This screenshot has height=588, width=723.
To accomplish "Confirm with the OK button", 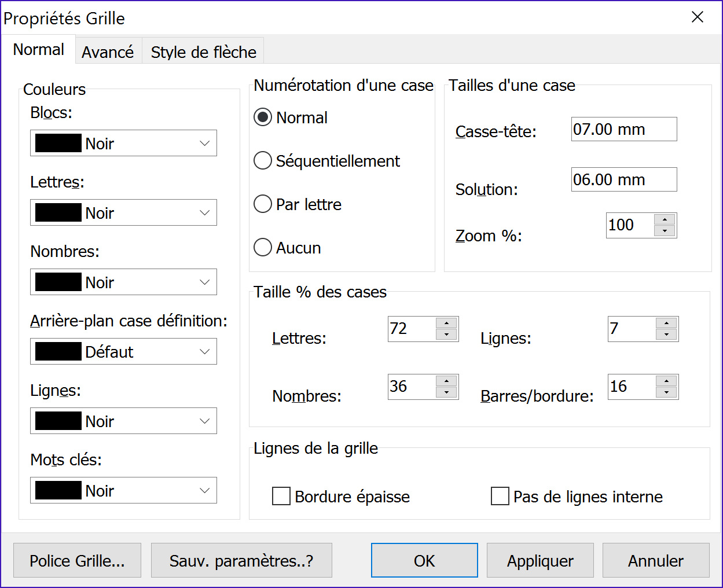I will coord(424,560).
